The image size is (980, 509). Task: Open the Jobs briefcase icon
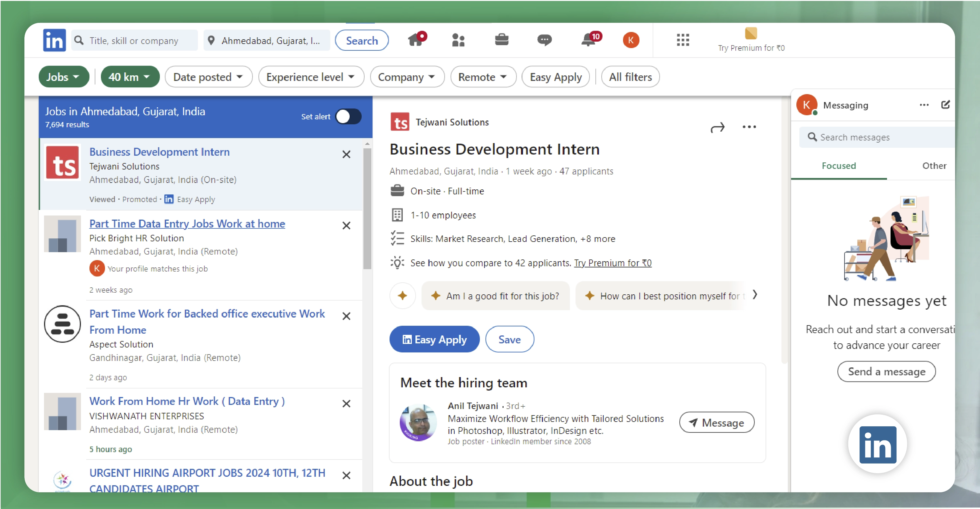pyautogui.click(x=502, y=40)
